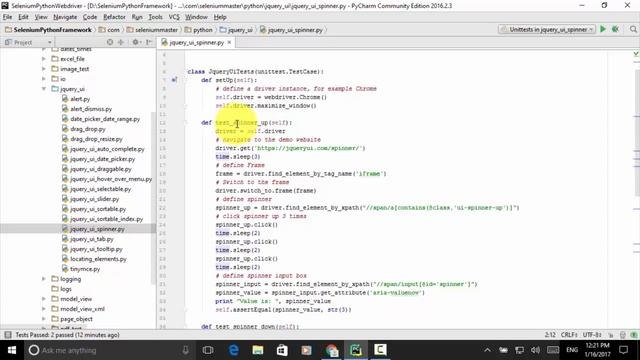The width and height of the screenshot is (640, 360).
Task: Click the jquery_ui breadcrumb folder
Action: [x=236, y=30]
